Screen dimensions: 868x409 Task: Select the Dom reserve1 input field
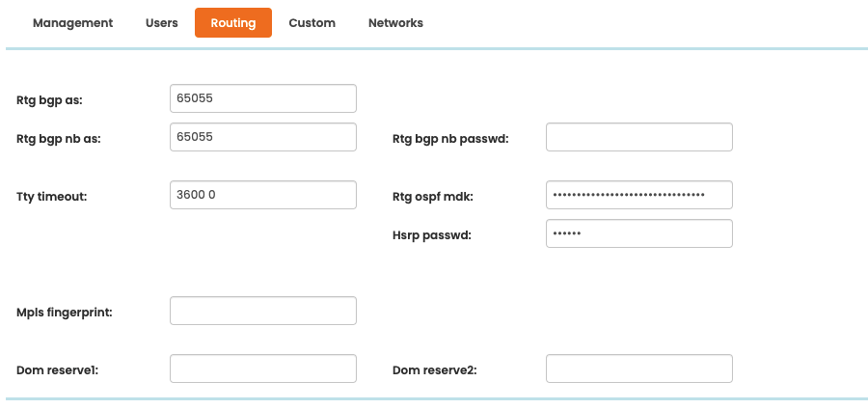coord(262,368)
